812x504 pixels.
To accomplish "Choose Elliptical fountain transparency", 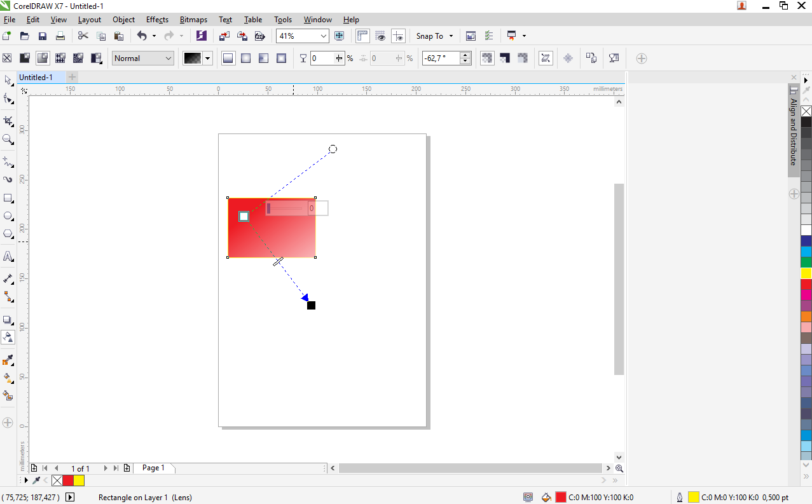I will pos(245,58).
